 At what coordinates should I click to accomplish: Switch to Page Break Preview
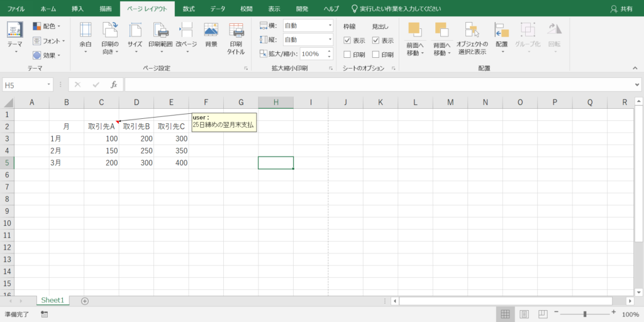[x=543, y=314]
